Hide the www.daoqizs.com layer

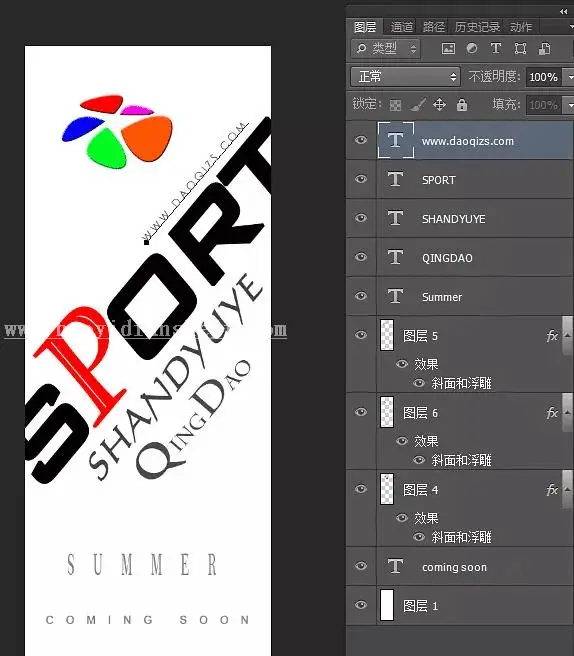click(361, 140)
